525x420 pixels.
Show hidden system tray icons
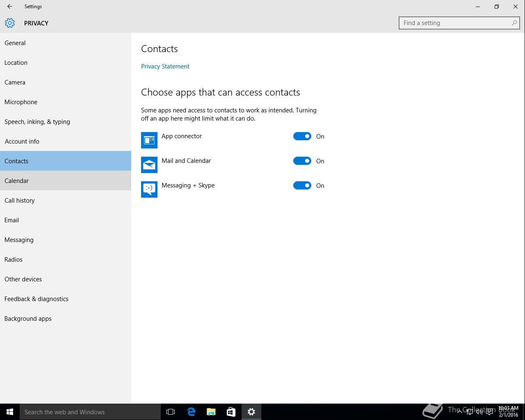[459, 412]
